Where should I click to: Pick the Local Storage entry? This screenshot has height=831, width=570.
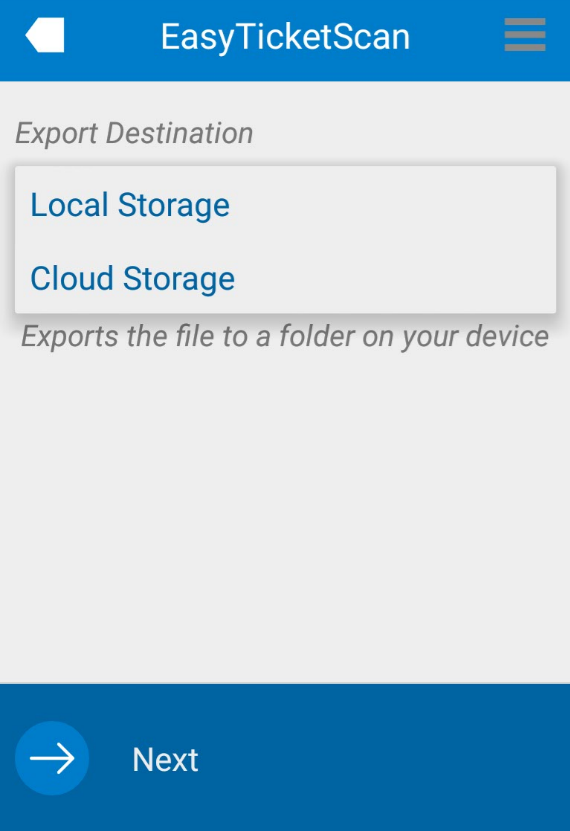click(x=286, y=205)
